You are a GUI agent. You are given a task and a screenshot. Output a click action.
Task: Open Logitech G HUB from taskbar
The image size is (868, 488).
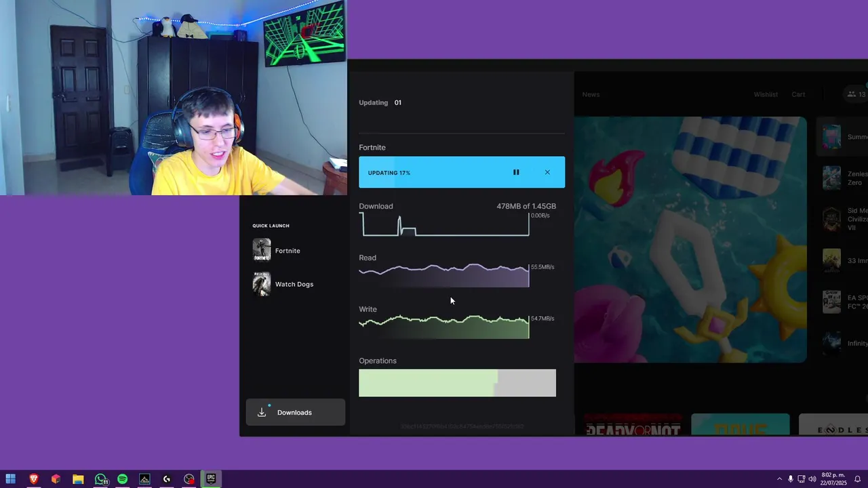pyautogui.click(x=167, y=479)
